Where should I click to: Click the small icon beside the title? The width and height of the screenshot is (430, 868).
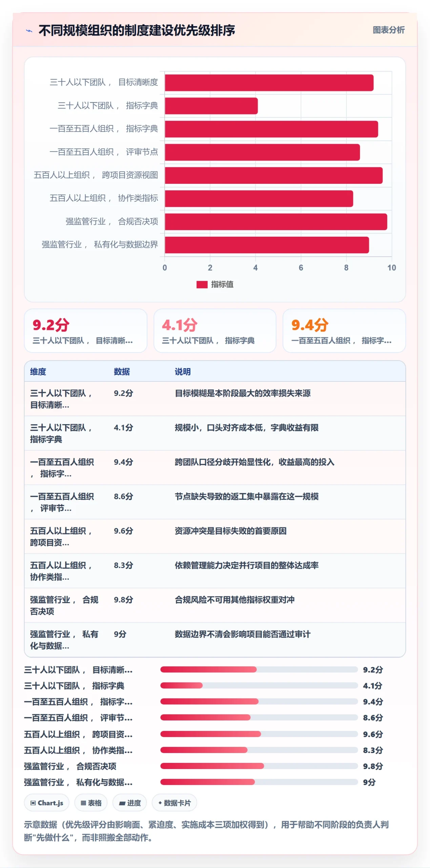pos(29,31)
